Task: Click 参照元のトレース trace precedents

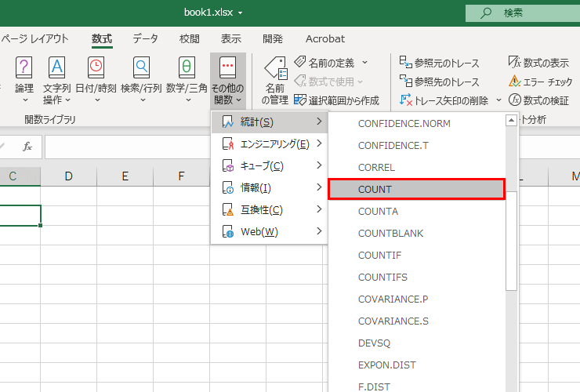Action: click(x=440, y=63)
